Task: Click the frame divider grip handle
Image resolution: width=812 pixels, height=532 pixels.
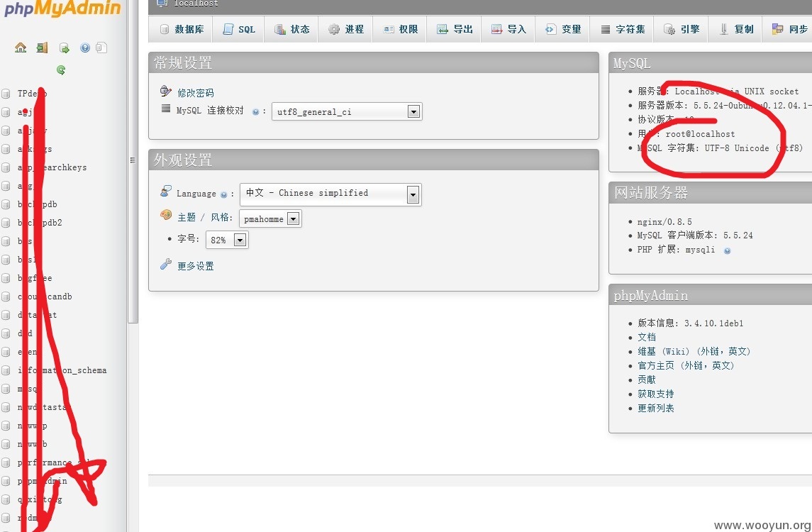Action: click(x=133, y=160)
